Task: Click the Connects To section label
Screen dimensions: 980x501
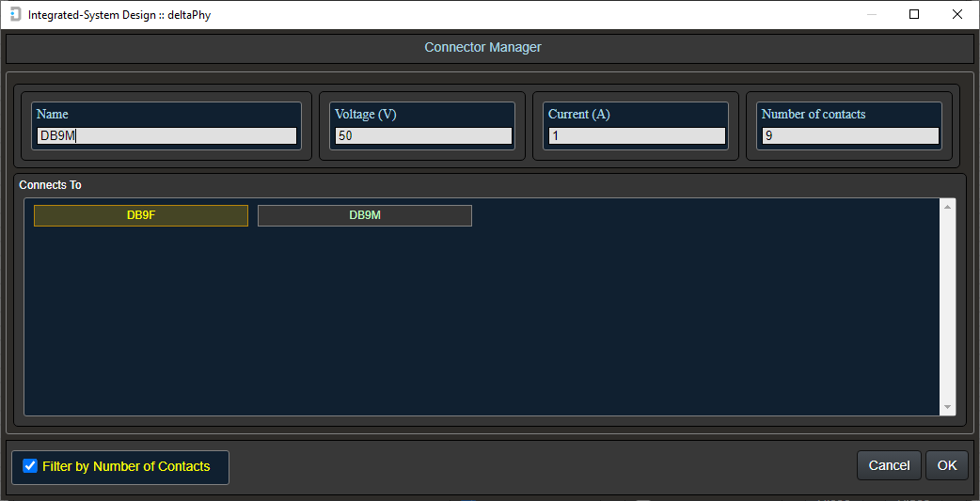Action: pos(50,185)
